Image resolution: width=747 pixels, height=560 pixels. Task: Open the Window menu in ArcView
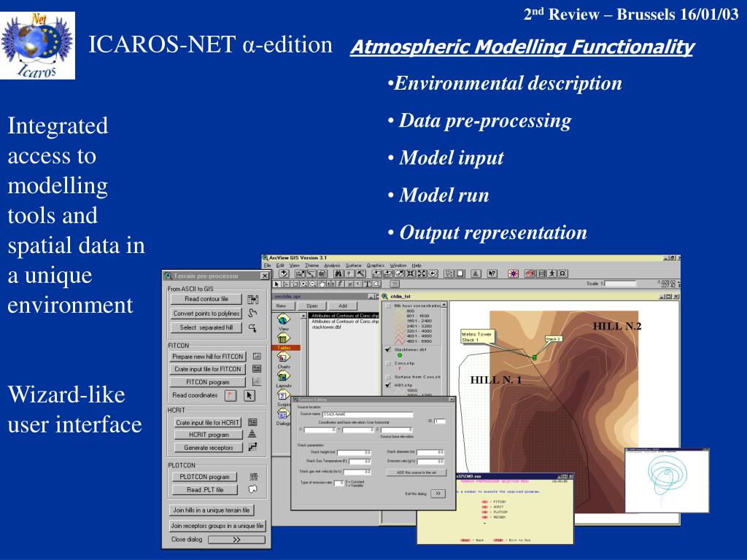click(x=398, y=265)
